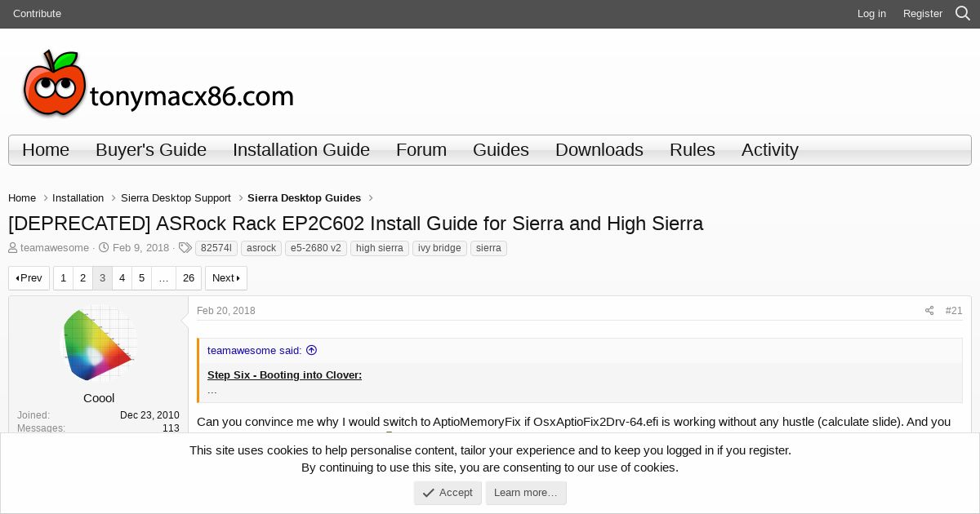Select the high sierra tag
The height and width of the screenshot is (514, 980).
click(x=380, y=248)
